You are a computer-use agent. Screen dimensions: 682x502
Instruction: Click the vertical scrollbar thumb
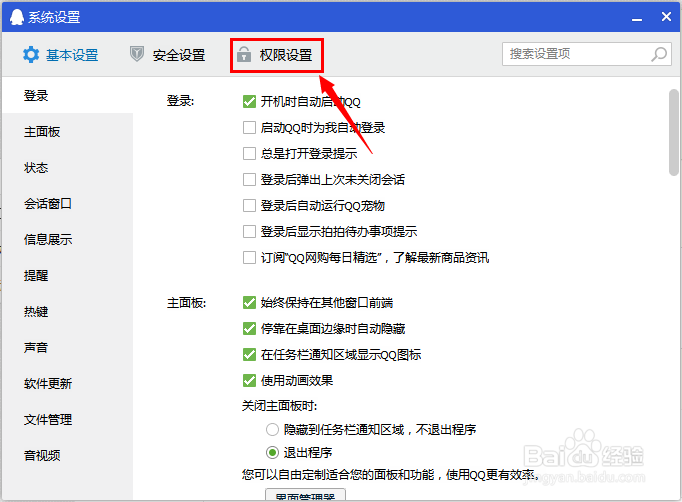[674, 132]
